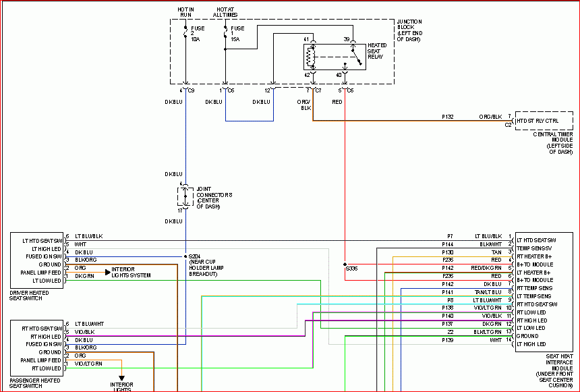This screenshot has width=580, height=392.
Task: Click RT HEATER B+ in interface module
Action: [535, 256]
